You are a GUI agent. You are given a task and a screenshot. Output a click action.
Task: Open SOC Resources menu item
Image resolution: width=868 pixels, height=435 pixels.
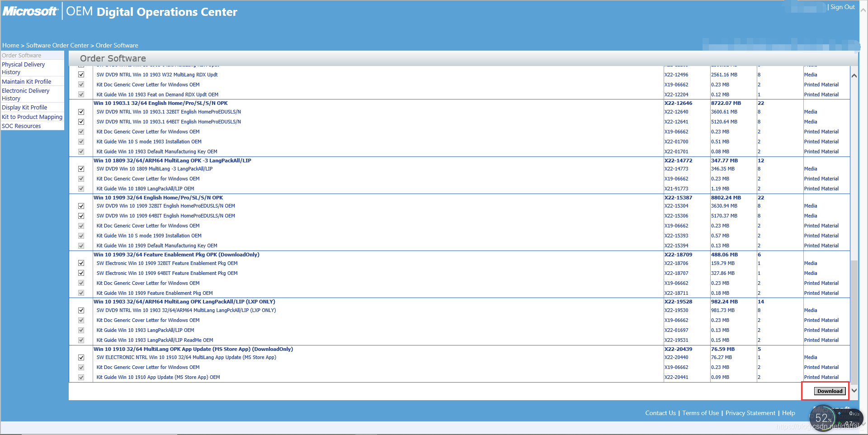click(x=21, y=126)
